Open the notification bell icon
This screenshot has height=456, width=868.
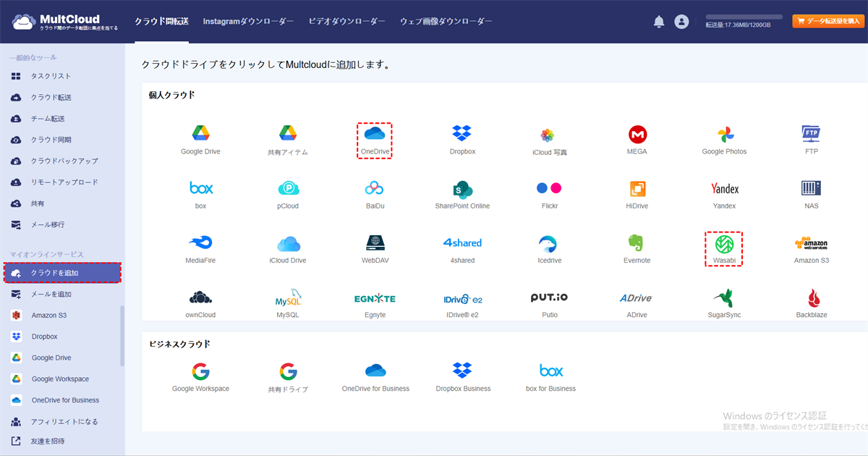[659, 22]
